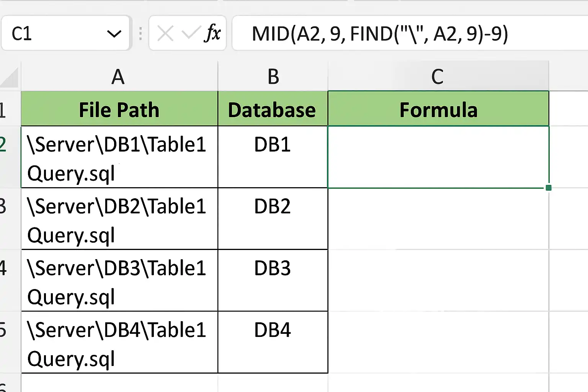
Task: Select the cell containing DB3
Action: coord(273,281)
